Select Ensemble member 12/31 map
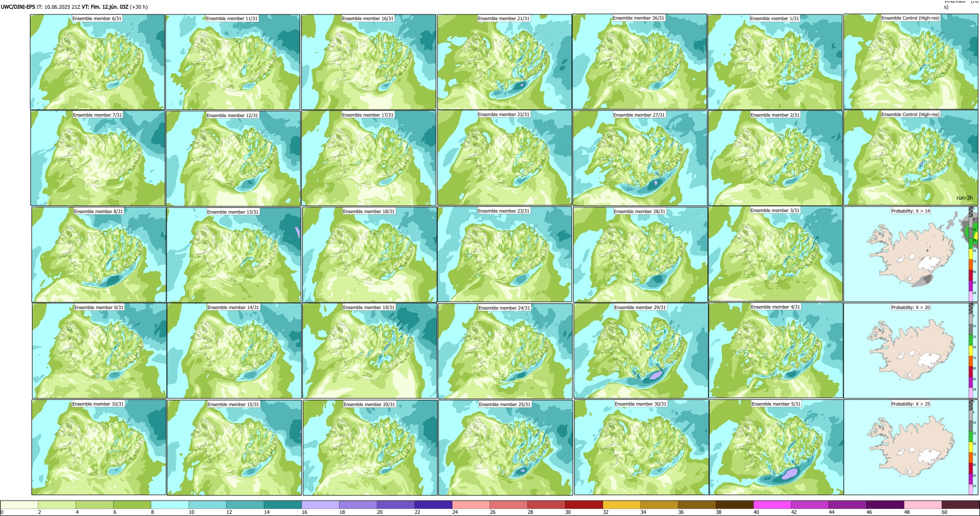 [x=233, y=158]
